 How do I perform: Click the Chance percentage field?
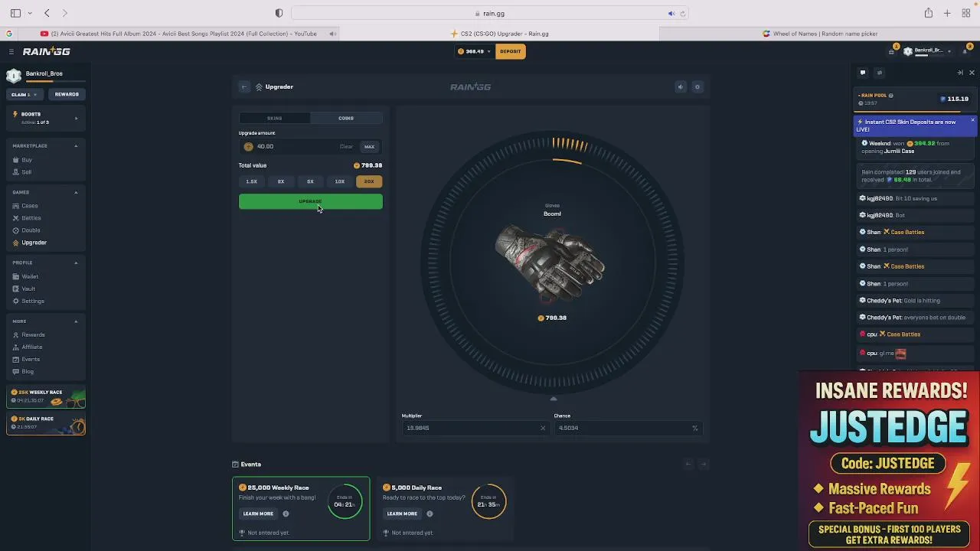[x=628, y=428]
